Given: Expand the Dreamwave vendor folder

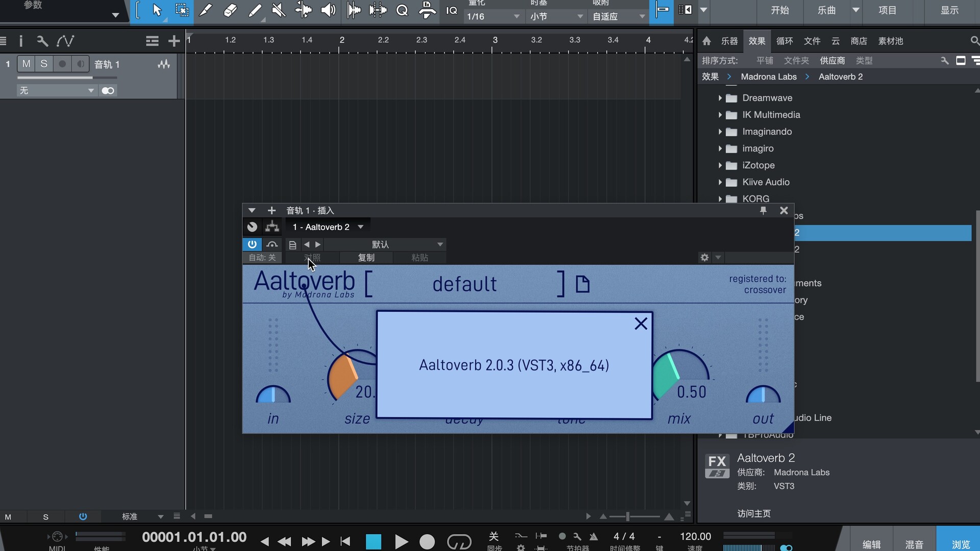Looking at the screenshot, I should click(x=720, y=98).
